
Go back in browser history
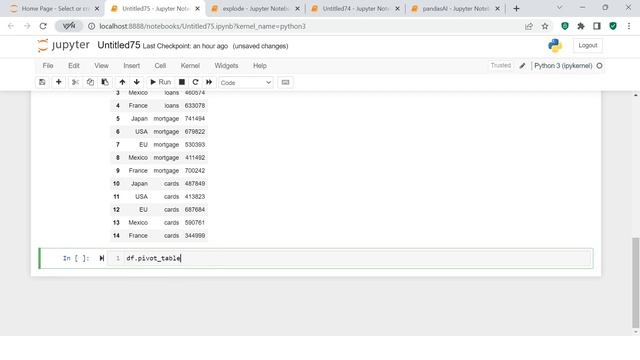[11, 26]
